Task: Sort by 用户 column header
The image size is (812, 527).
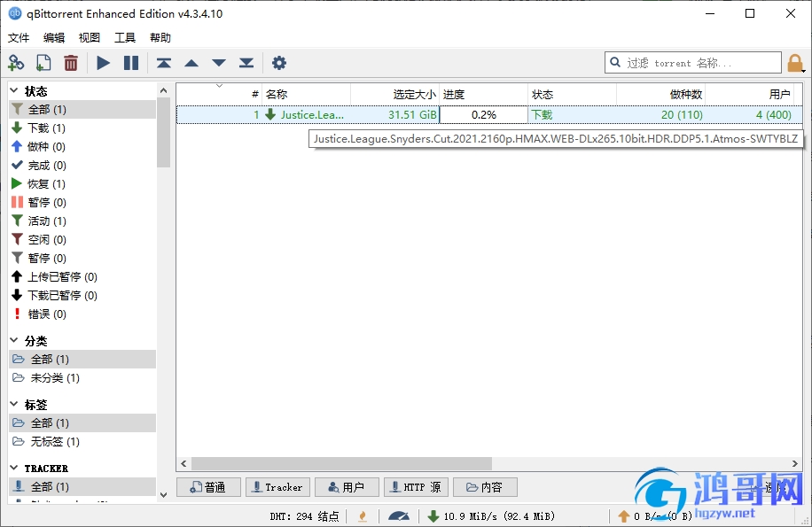Action: [x=749, y=95]
